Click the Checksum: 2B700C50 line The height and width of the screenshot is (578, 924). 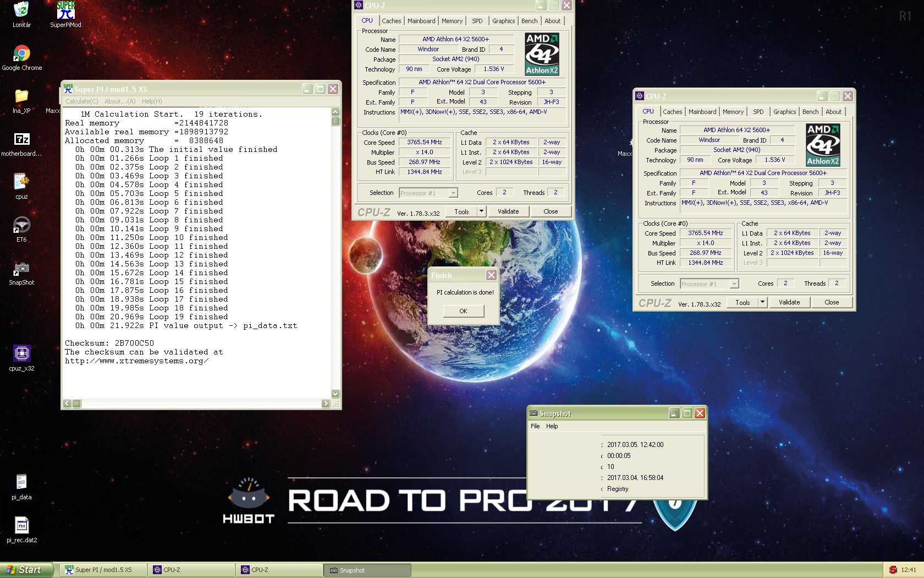109,343
